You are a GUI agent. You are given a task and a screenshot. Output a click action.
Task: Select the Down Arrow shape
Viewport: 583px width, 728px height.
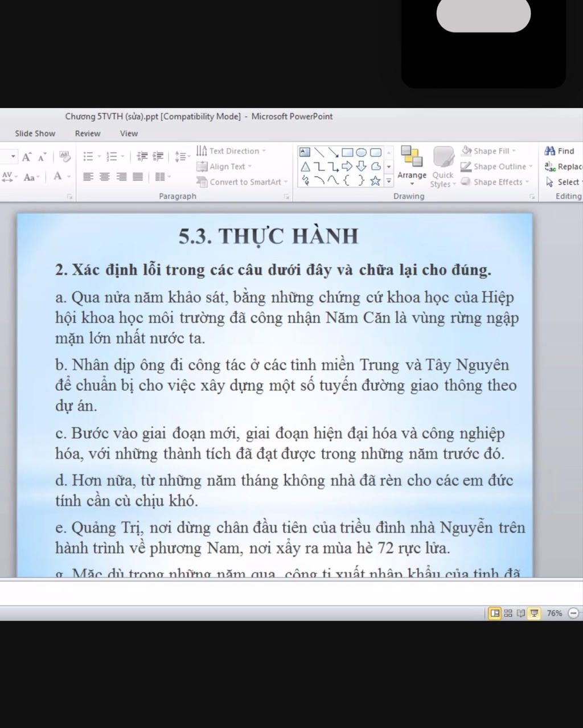(362, 166)
